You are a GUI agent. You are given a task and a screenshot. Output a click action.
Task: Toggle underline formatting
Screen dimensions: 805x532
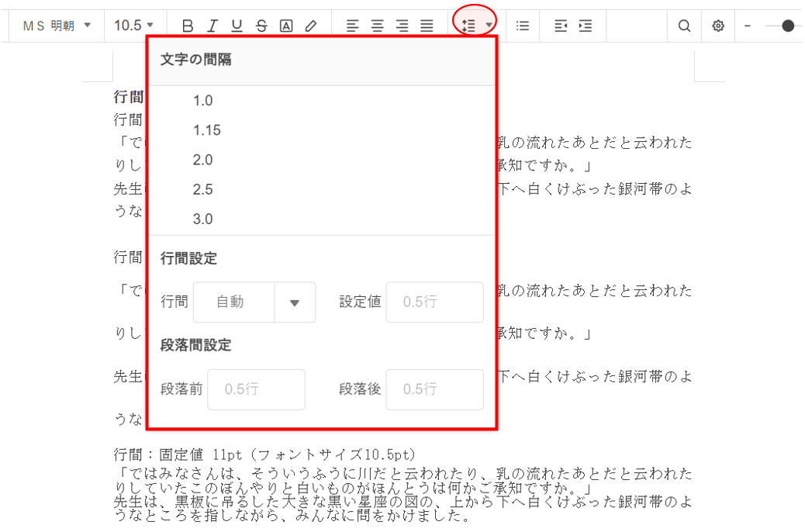coord(237,26)
